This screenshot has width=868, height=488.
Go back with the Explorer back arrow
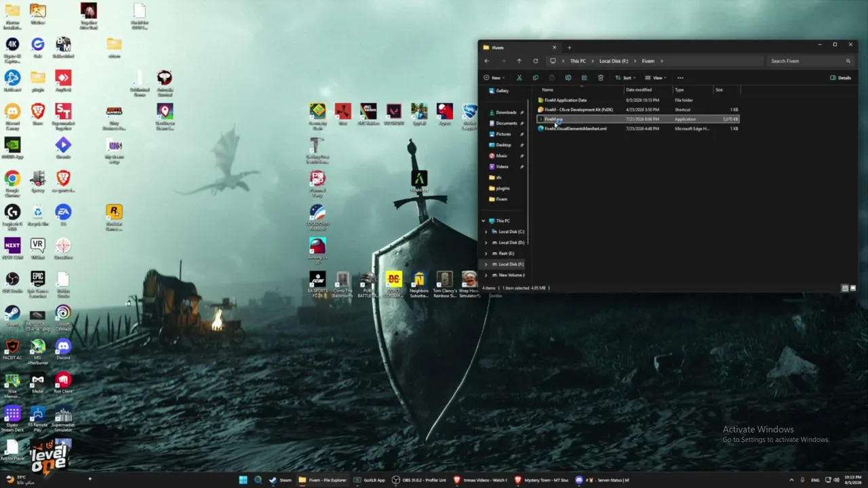click(x=487, y=61)
